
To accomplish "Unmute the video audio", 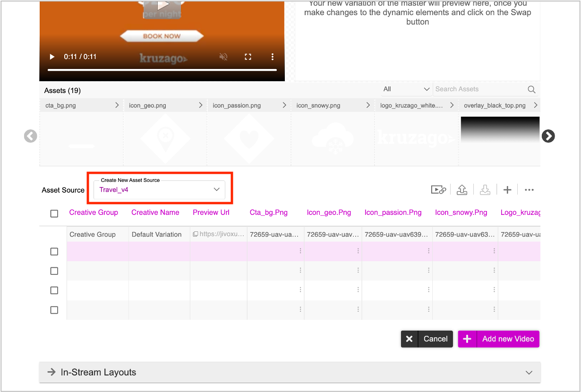I will click(x=223, y=57).
